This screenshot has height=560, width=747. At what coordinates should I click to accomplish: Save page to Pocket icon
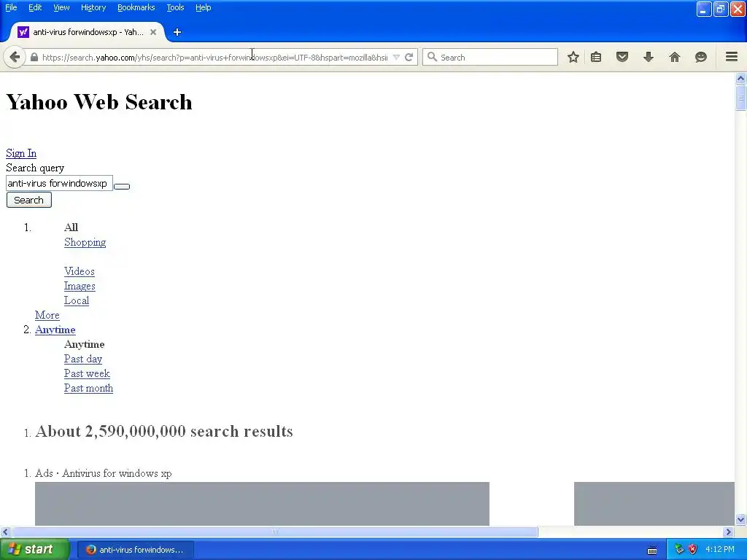[622, 57]
